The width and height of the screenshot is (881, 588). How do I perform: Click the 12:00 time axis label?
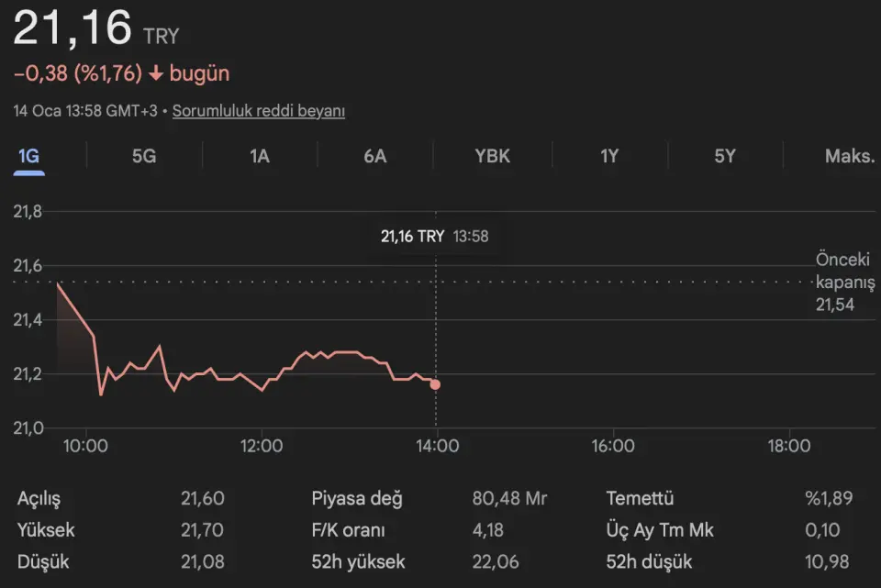[x=262, y=447]
